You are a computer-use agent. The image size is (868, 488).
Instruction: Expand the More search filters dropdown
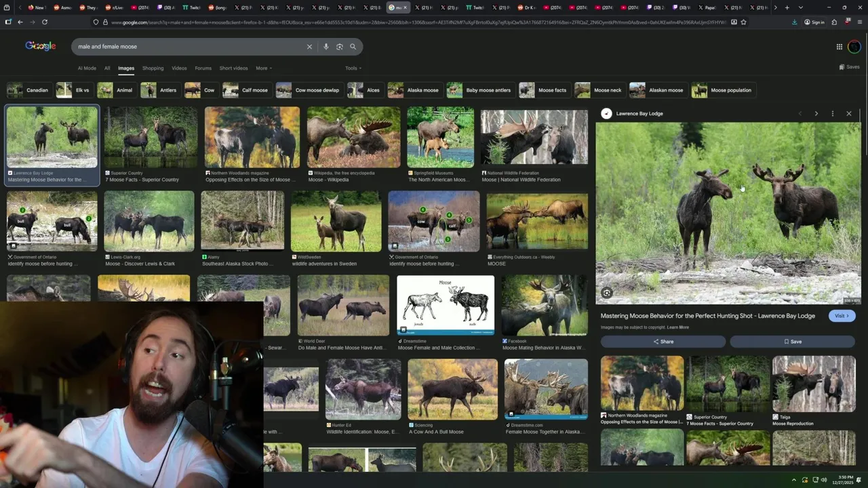coord(262,68)
